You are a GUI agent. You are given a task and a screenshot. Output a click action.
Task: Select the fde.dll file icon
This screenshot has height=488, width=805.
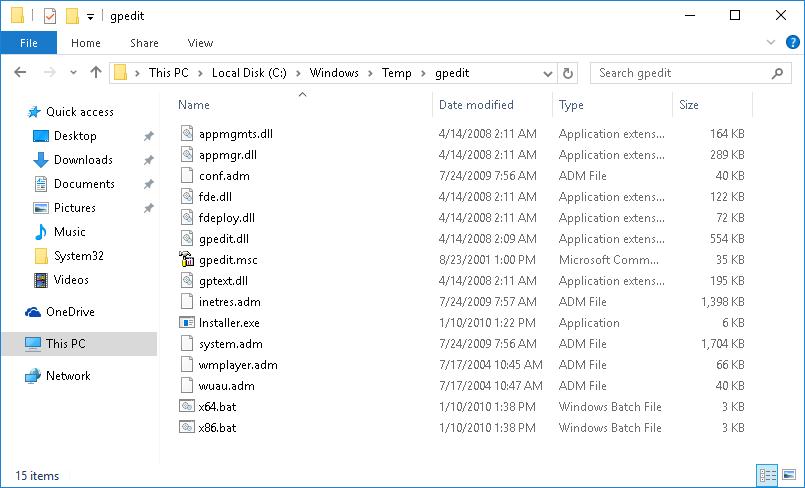[187, 197]
